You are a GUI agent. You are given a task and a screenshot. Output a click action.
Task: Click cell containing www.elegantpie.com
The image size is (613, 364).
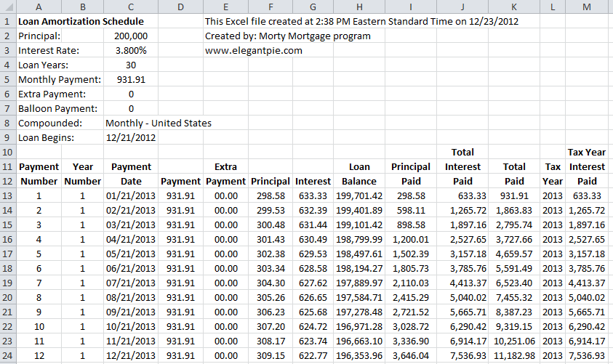click(253, 50)
